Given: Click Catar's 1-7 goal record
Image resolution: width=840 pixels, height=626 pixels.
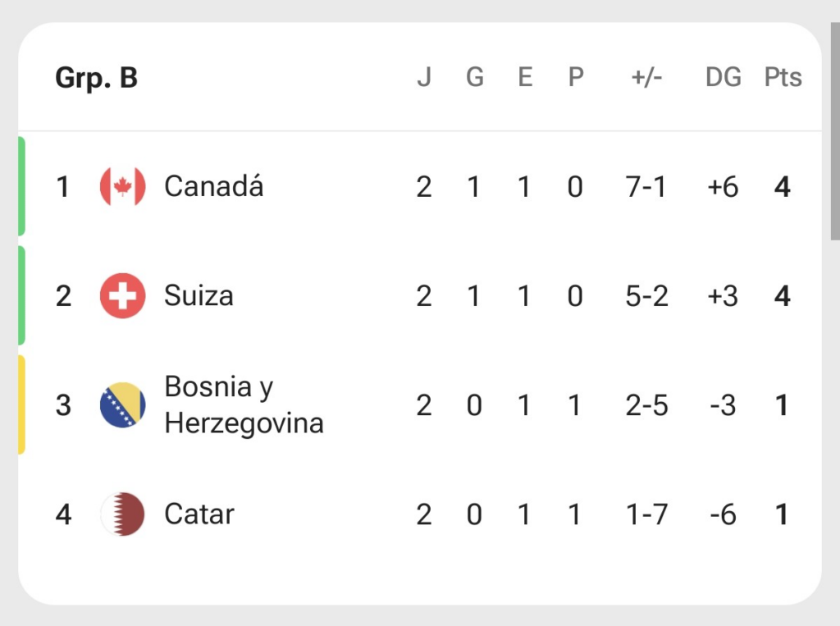Looking at the screenshot, I should coord(646,514).
